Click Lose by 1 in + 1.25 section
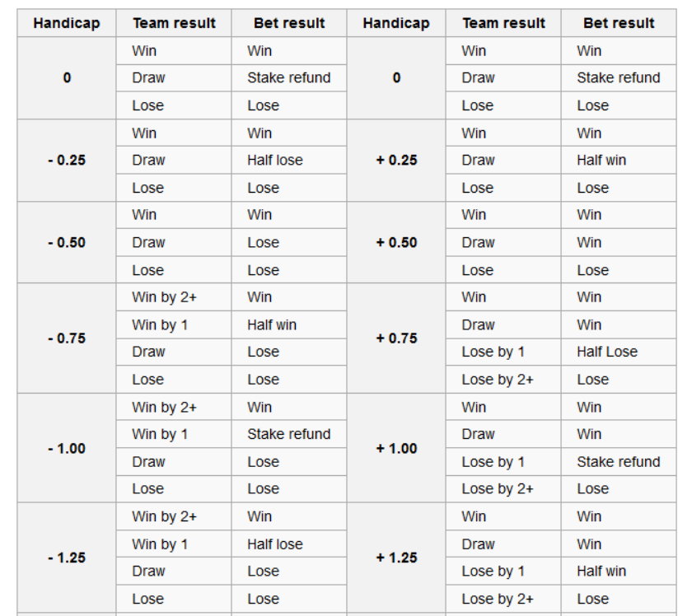 (503, 571)
